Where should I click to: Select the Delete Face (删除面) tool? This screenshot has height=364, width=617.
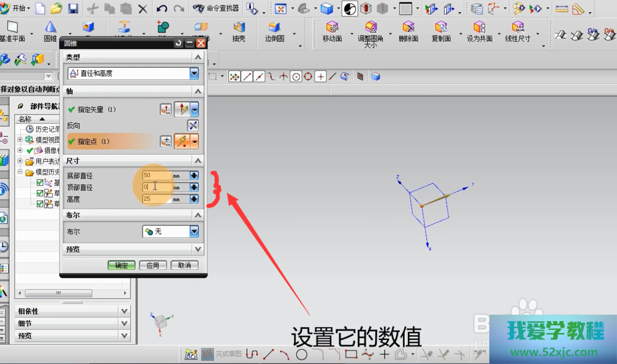(408, 27)
